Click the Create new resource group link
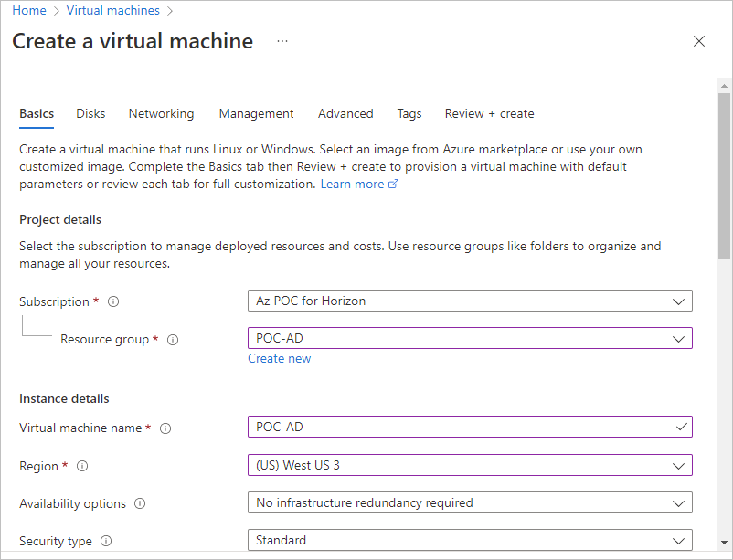The height and width of the screenshot is (560, 733). [x=279, y=358]
